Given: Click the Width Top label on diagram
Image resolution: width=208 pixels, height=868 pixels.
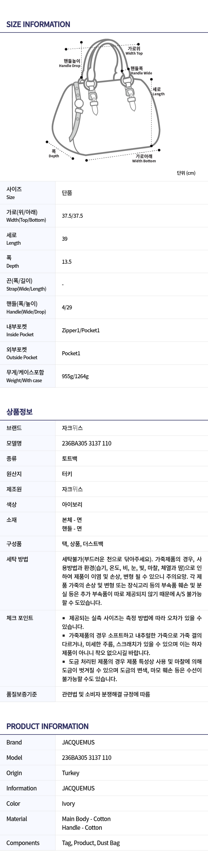Looking at the screenshot, I should (134, 51).
